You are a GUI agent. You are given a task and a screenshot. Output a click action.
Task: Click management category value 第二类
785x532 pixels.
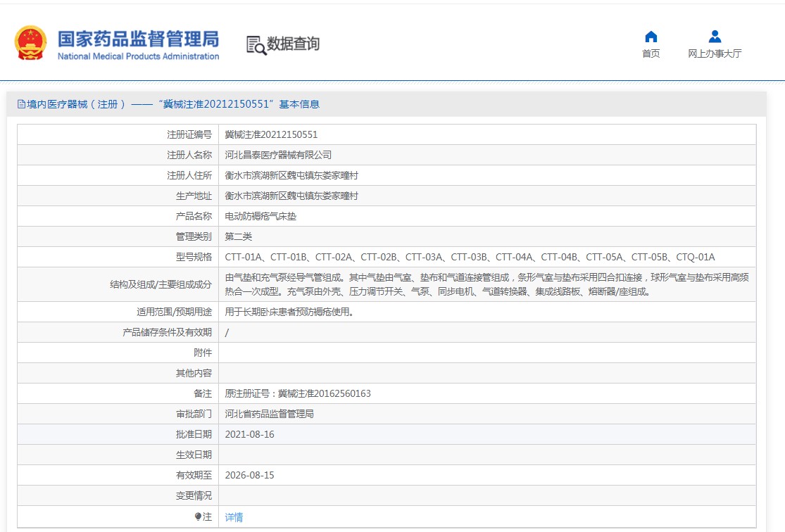(238, 236)
